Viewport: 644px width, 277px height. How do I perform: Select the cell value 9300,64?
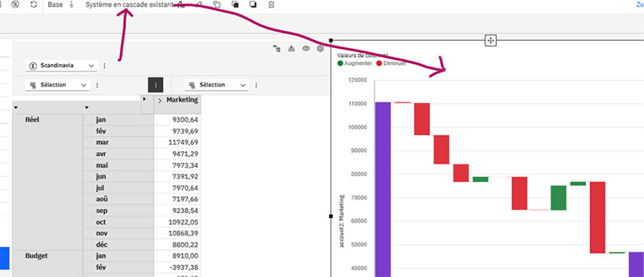pos(177,120)
